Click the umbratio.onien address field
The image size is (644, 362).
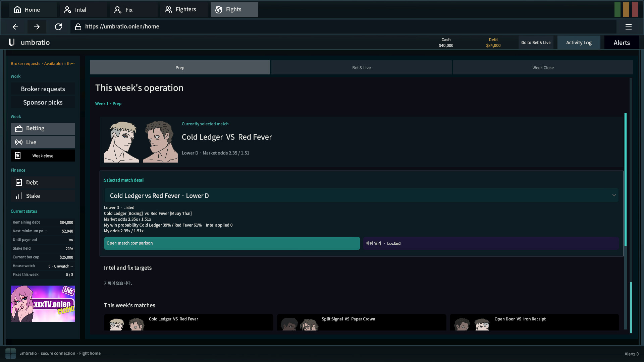click(x=343, y=27)
